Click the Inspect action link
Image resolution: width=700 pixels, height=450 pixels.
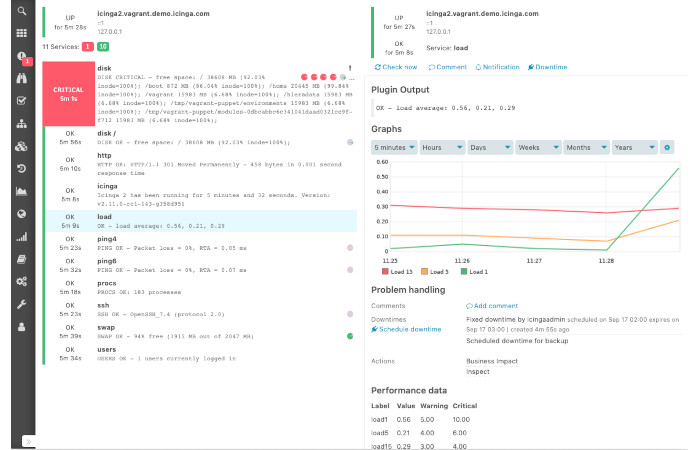tap(478, 371)
